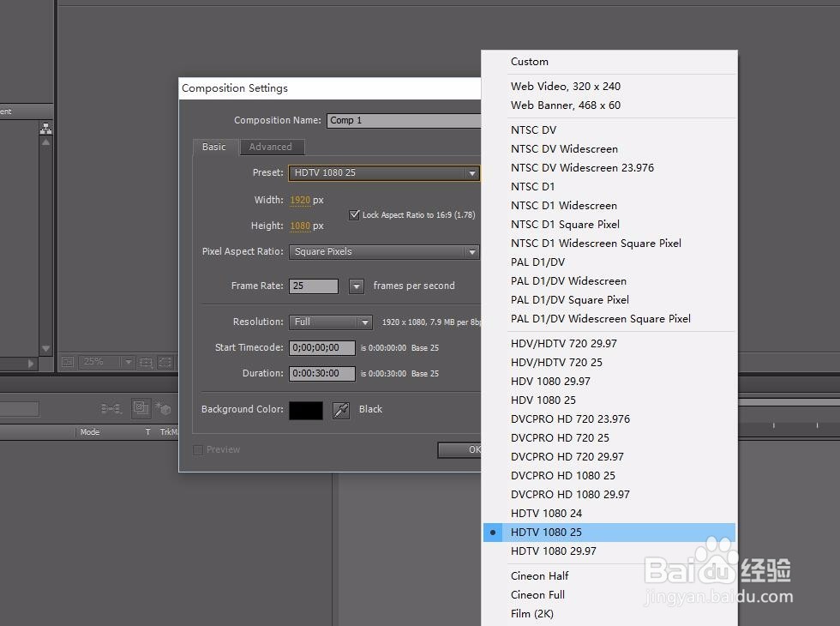
Task: Pick NTSC D1 Square Pixel preset
Action: [609, 225]
